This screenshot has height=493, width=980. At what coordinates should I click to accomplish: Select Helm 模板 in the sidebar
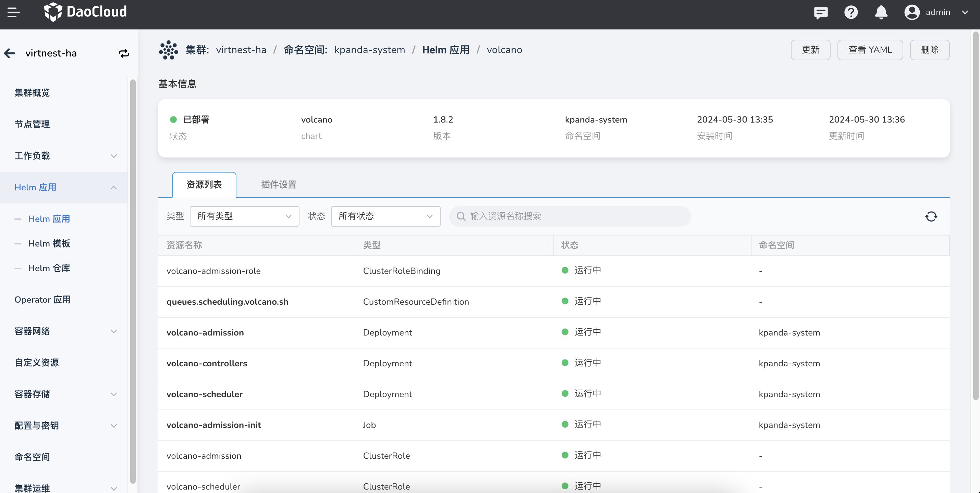[x=49, y=243]
